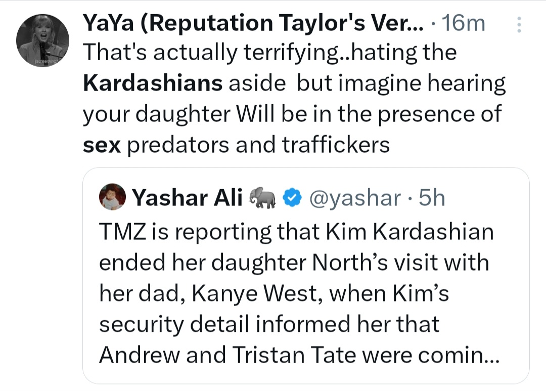The image size is (546, 392).
Task: Open the three-dot more options menu
Action: point(517,23)
